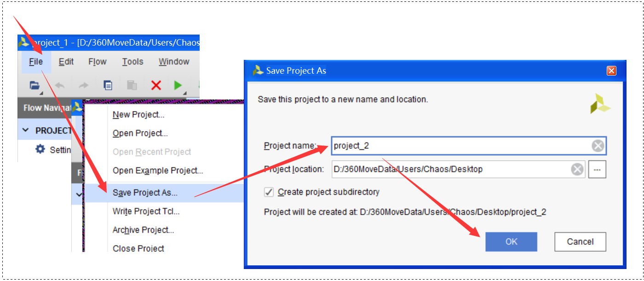This screenshot has width=644, height=281.
Task: Open the Flow menu
Action: pos(98,62)
